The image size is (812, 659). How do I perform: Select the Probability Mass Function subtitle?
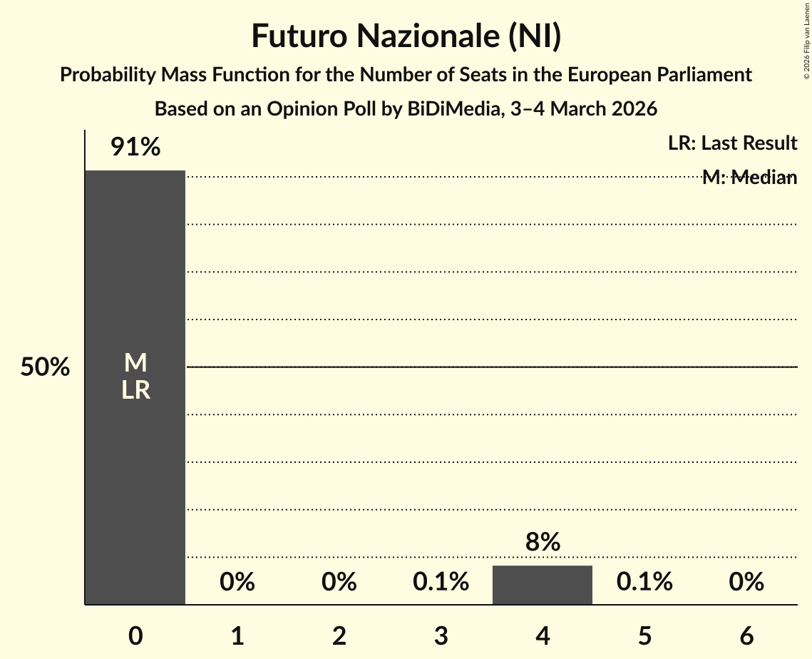[406, 75]
